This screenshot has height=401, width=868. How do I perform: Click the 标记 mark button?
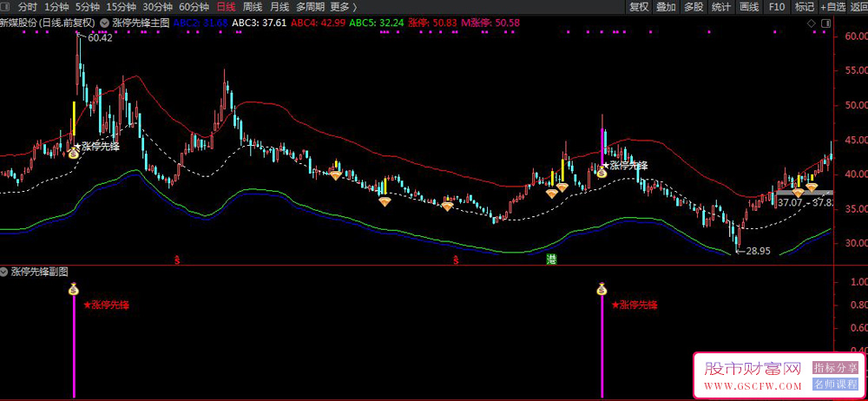click(805, 7)
